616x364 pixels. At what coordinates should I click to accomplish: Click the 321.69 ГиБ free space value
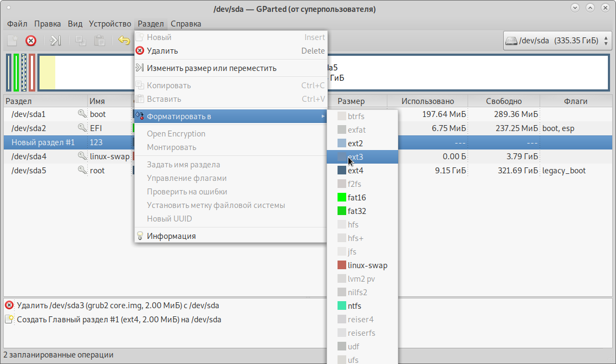pyautogui.click(x=518, y=171)
